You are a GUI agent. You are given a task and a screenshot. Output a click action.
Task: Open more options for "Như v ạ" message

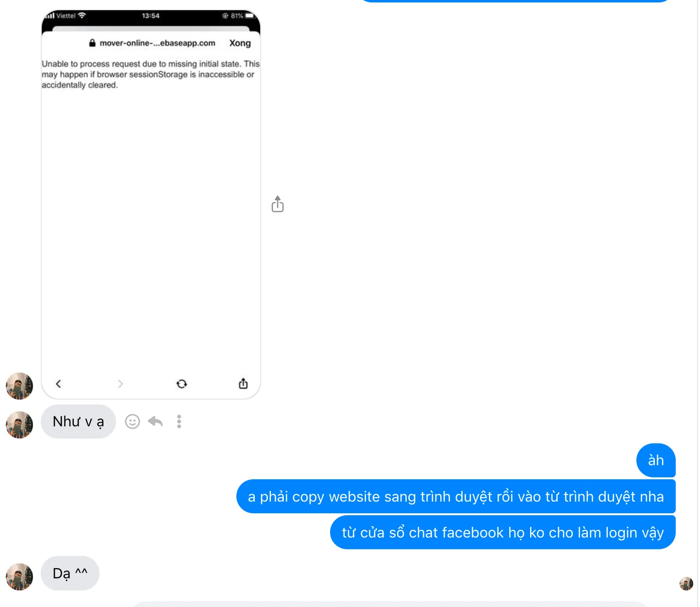point(179,422)
